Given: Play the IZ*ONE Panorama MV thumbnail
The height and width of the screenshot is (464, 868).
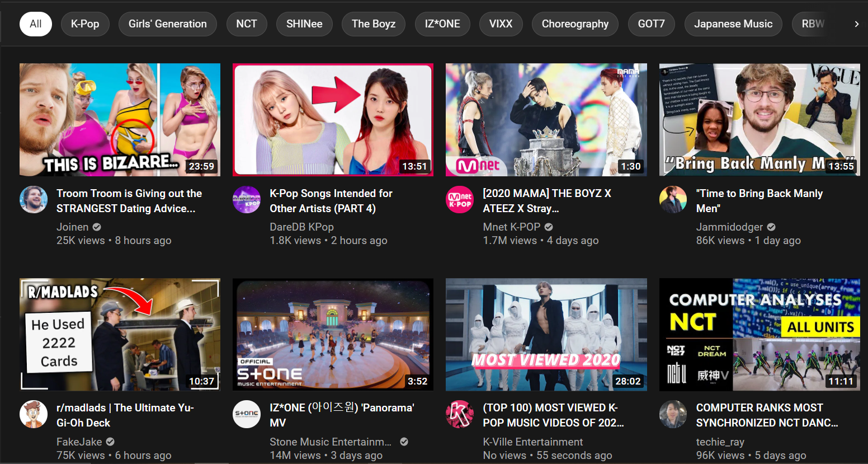Looking at the screenshot, I should [333, 334].
